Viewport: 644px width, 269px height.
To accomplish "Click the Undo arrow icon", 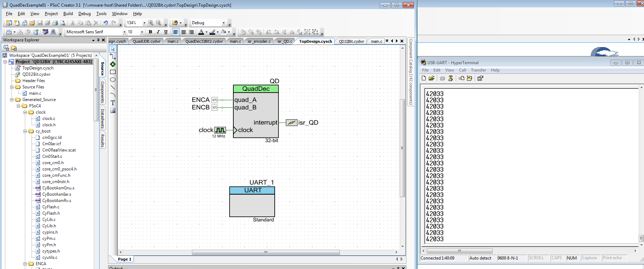I will tap(105, 23).
